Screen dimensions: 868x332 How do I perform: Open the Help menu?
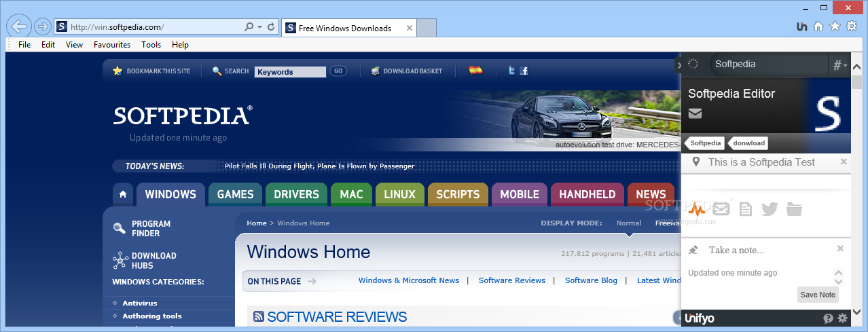180,45
